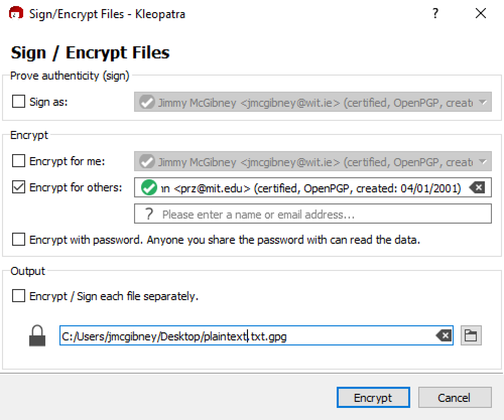The image size is (504, 420).
Task: Enable Encrypt for me
Action: 18,161
